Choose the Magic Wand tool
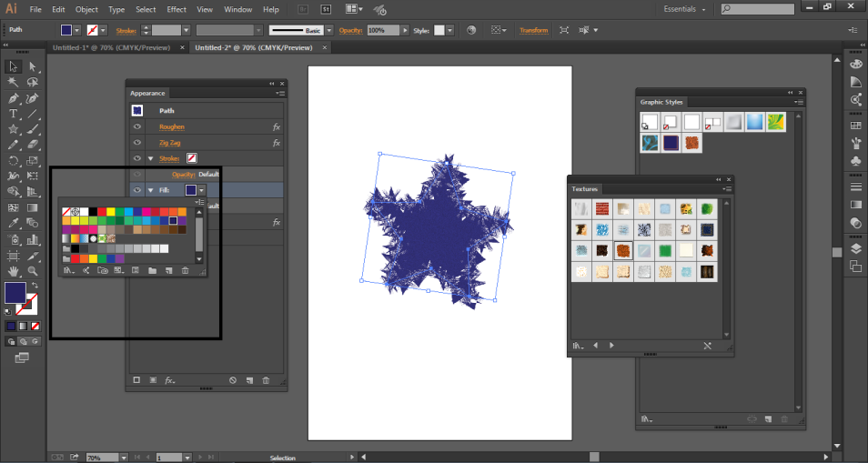This screenshot has height=463, width=868. [14, 82]
